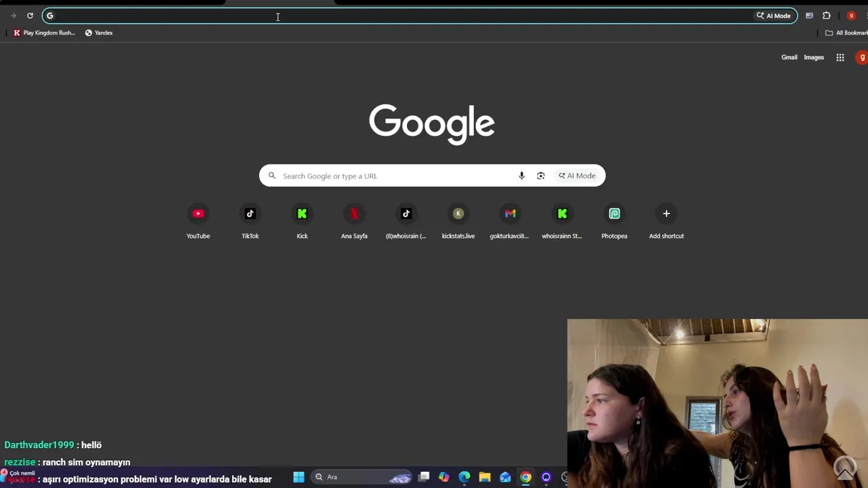Open the Ana Sayfa Netflix shortcut
This screenshot has width=868, height=488.
pyautogui.click(x=354, y=222)
